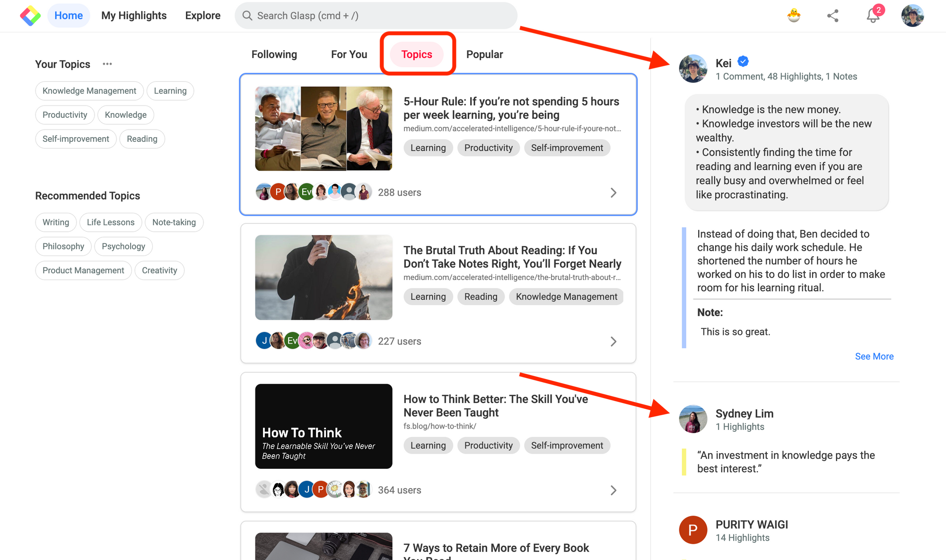Viewport: 946px width, 560px height.
Task: Switch to the Popular tab
Action: [x=484, y=54]
